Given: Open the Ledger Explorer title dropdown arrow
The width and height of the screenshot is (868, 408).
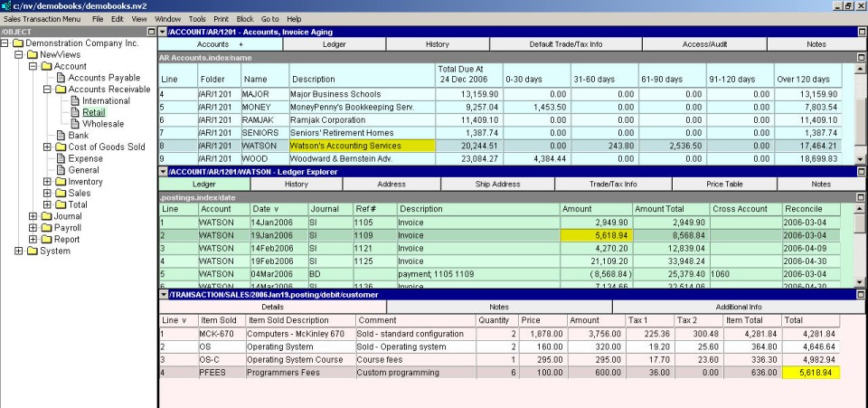Looking at the screenshot, I should (x=162, y=171).
